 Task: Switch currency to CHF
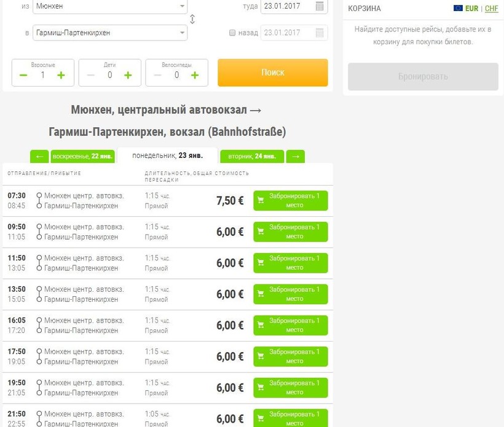(492, 9)
